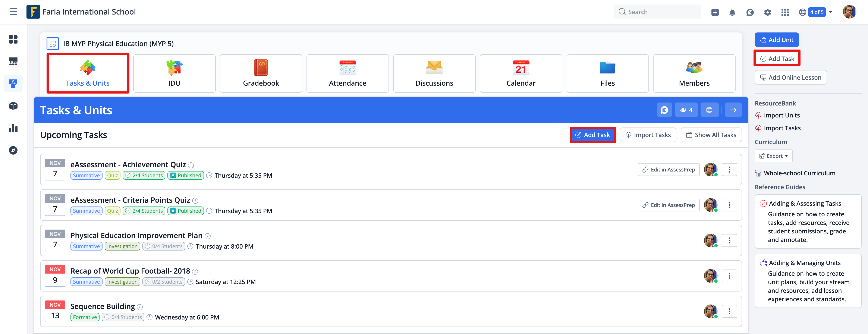The width and height of the screenshot is (868, 334).
Task: Click the notifications bell icon
Action: (732, 12)
